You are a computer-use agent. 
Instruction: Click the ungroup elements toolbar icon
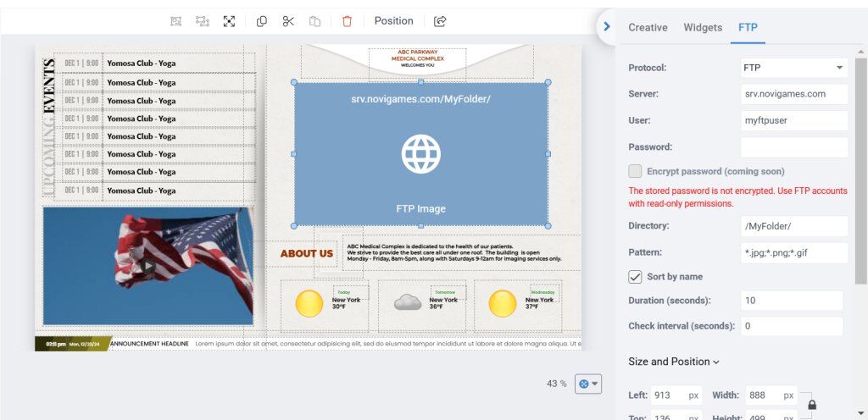(202, 21)
